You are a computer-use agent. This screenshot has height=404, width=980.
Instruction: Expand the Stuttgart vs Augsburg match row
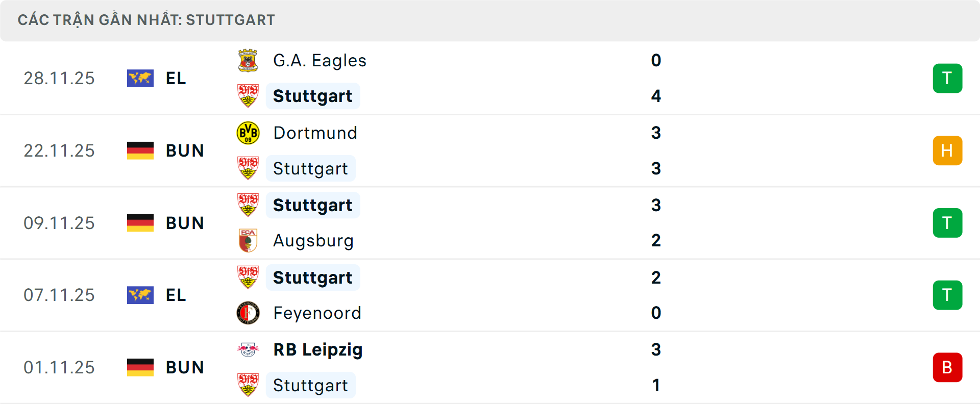(x=510, y=223)
